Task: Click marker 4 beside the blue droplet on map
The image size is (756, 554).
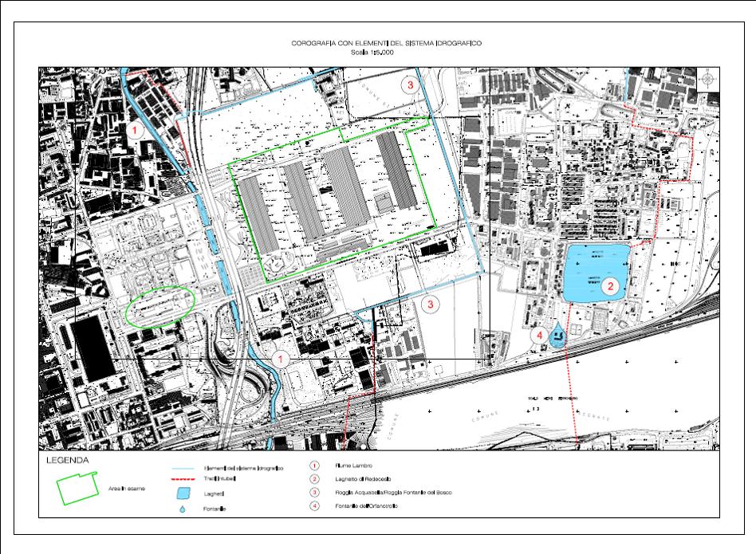Action: click(x=540, y=336)
